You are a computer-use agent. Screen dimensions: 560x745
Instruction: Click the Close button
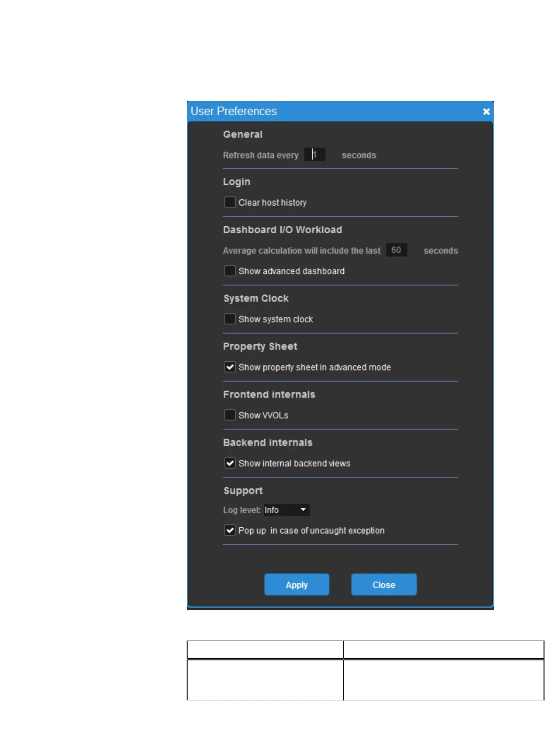(384, 585)
